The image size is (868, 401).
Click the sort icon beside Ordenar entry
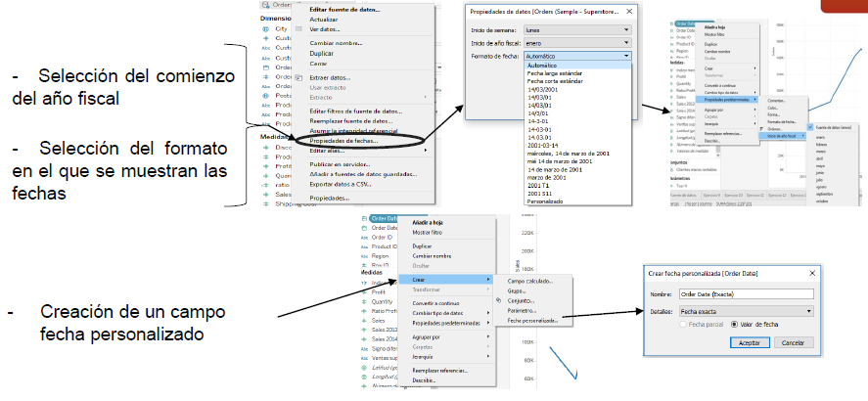pos(763,128)
